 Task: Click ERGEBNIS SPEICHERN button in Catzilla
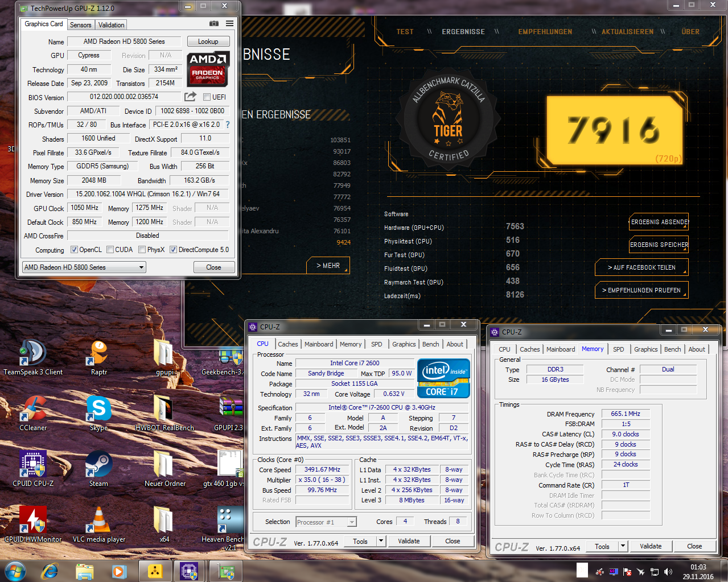[659, 245]
